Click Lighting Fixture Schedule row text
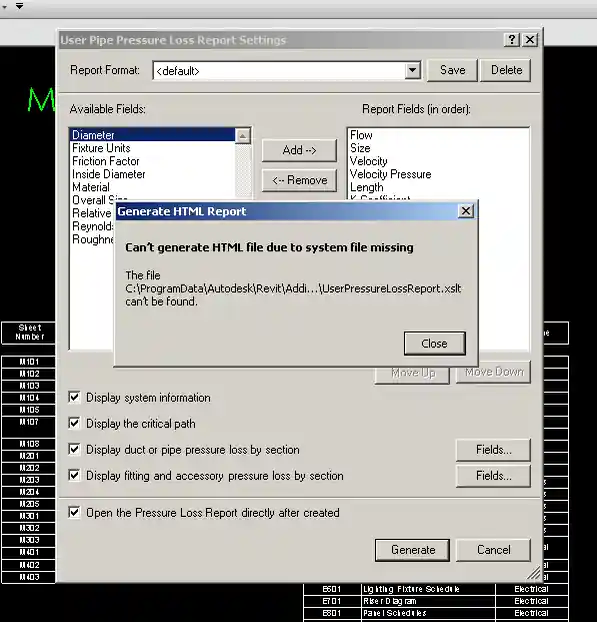 [x=411, y=589]
